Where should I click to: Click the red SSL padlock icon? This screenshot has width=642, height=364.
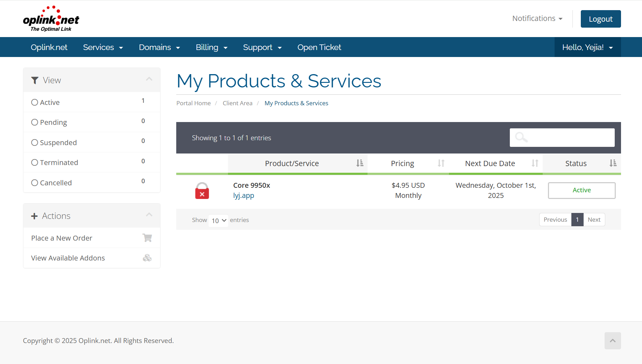coord(202,191)
